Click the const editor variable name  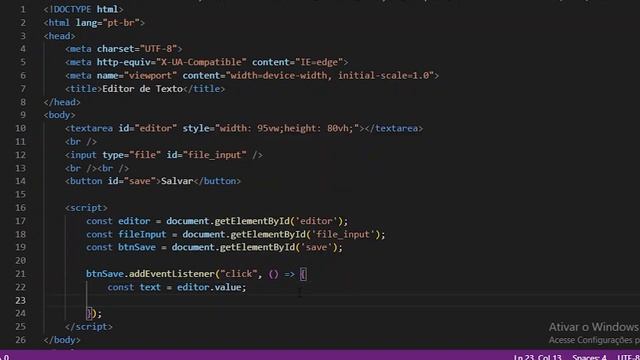134,221
